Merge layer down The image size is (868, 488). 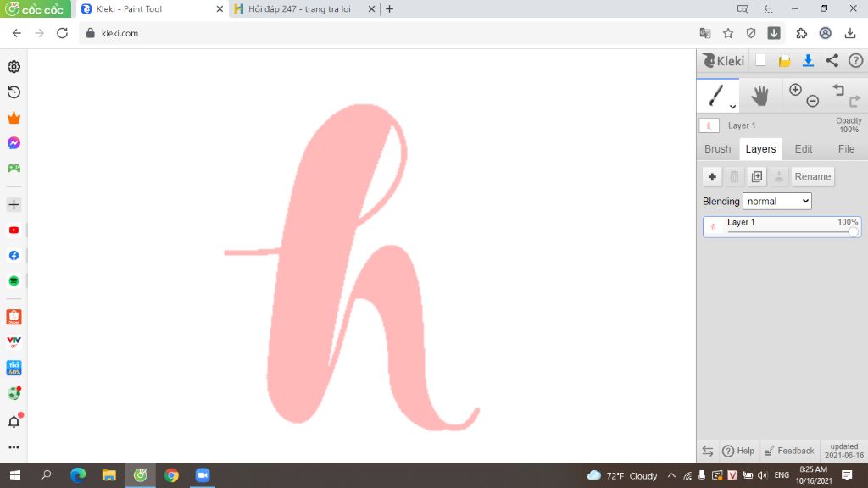pyautogui.click(x=779, y=176)
